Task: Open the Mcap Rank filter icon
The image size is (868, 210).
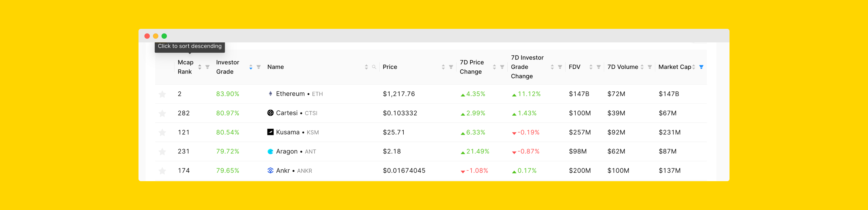Action: [207, 67]
